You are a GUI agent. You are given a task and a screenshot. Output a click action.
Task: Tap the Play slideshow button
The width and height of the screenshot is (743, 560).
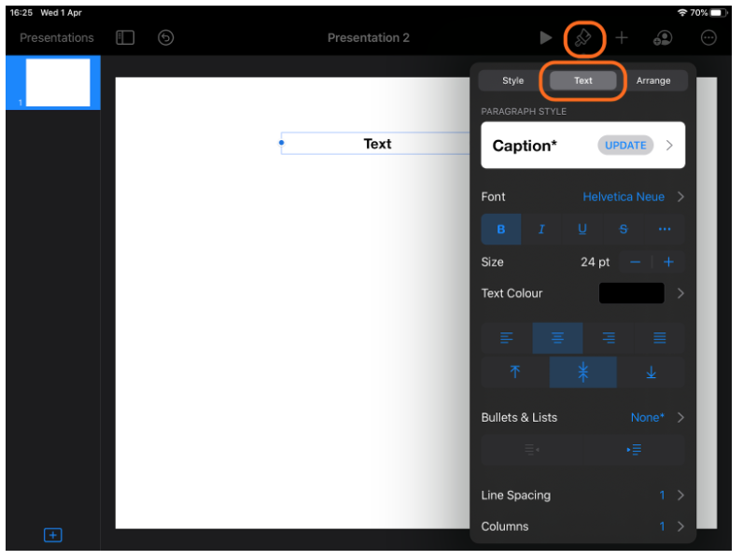coord(545,37)
